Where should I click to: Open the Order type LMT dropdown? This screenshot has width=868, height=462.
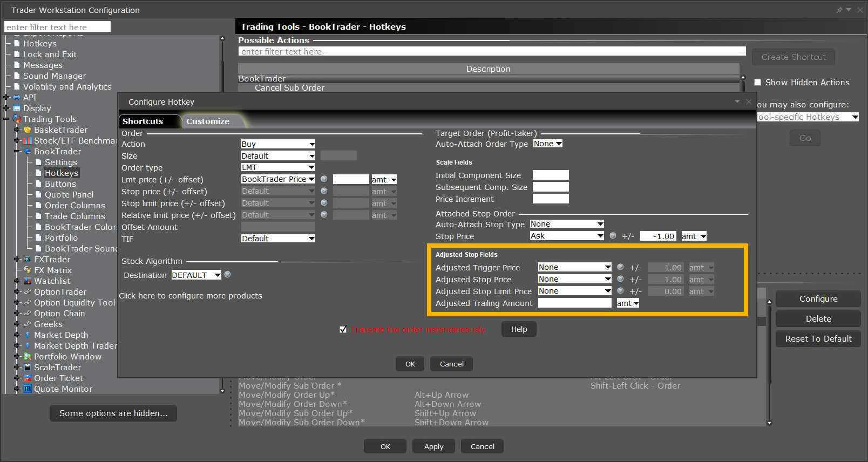278,167
